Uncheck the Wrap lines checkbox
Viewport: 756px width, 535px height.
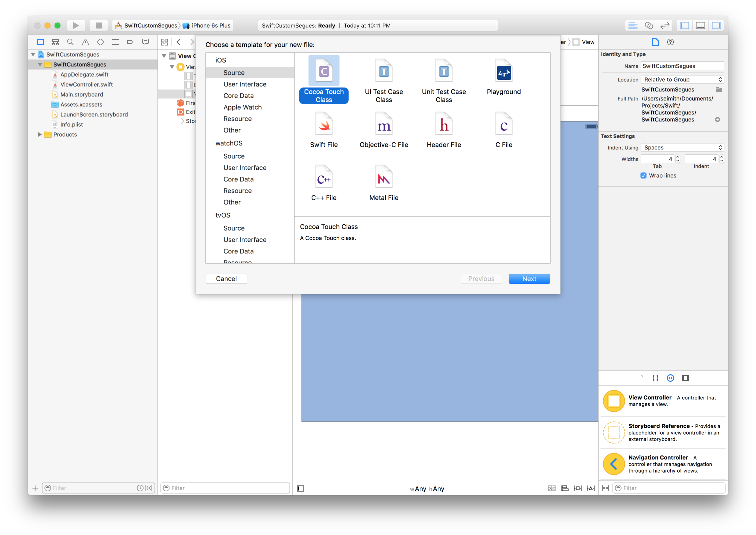click(x=643, y=175)
